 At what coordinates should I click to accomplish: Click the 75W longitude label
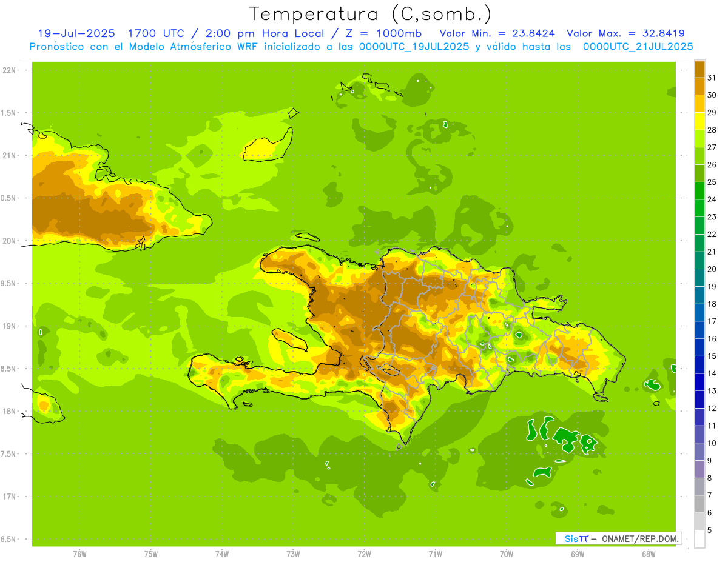[x=150, y=554]
